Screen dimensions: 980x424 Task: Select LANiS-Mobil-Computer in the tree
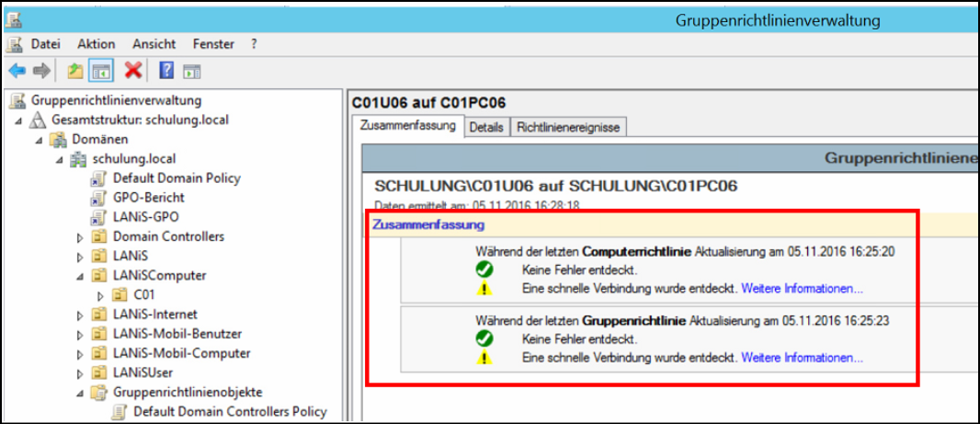coord(182,353)
